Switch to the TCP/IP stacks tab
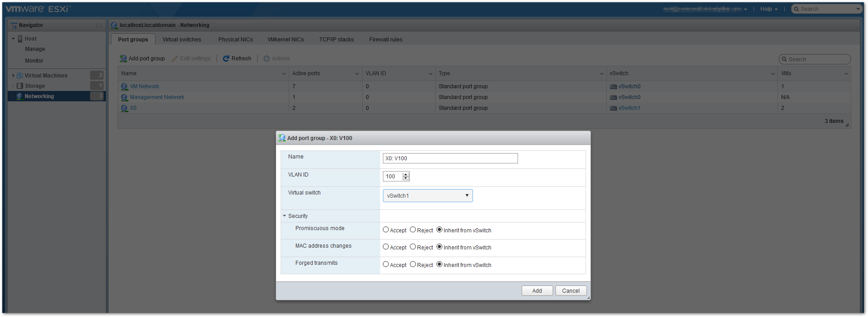The image size is (868, 317). coord(336,40)
